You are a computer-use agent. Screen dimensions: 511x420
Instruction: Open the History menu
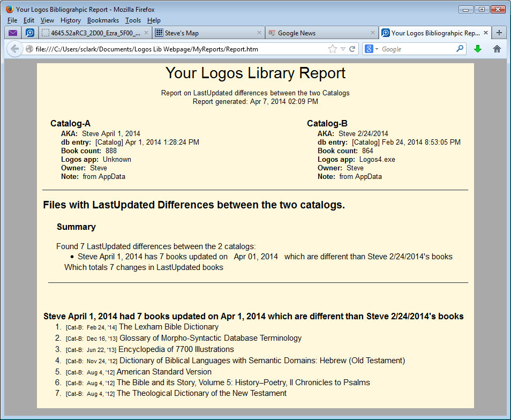70,20
